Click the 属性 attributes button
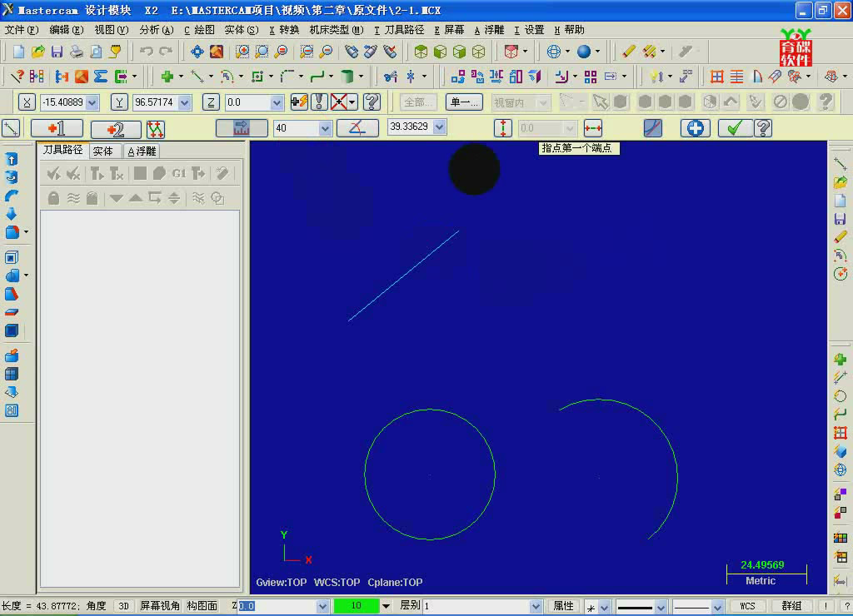Viewport: 853px width, 616px height. pos(564,606)
